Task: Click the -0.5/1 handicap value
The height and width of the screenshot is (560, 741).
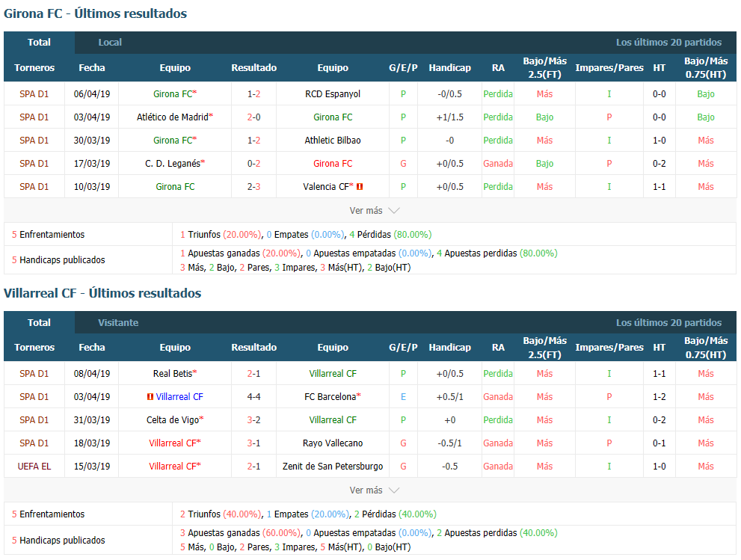Action: coord(450,443)
